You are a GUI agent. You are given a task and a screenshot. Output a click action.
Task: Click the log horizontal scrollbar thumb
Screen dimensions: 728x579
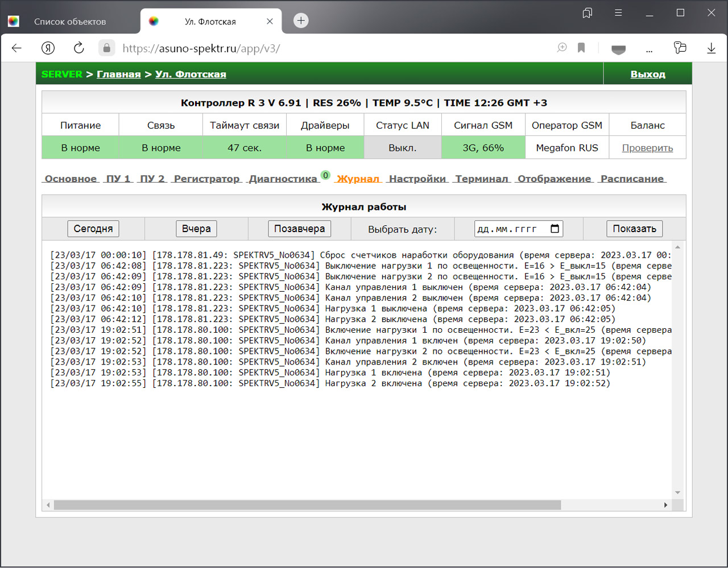point(307,505)
